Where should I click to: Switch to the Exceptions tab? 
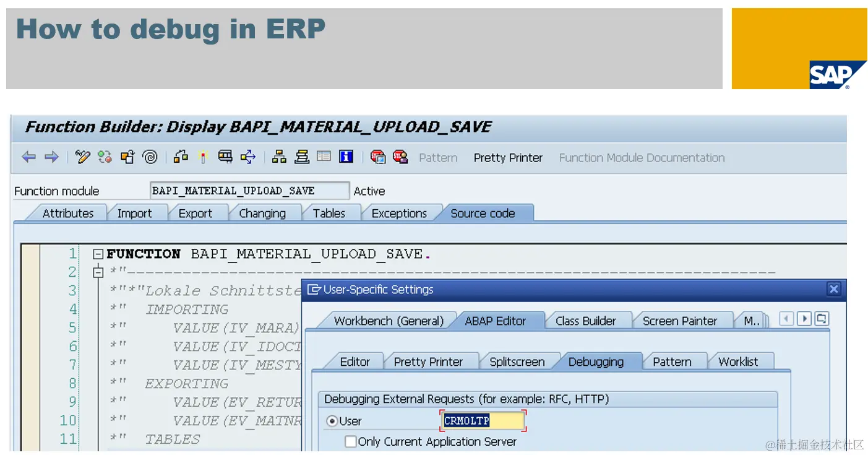coord(399,213)
